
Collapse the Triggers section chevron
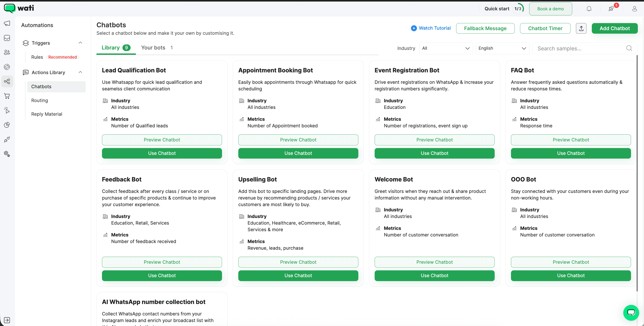(x=80, y=43)
